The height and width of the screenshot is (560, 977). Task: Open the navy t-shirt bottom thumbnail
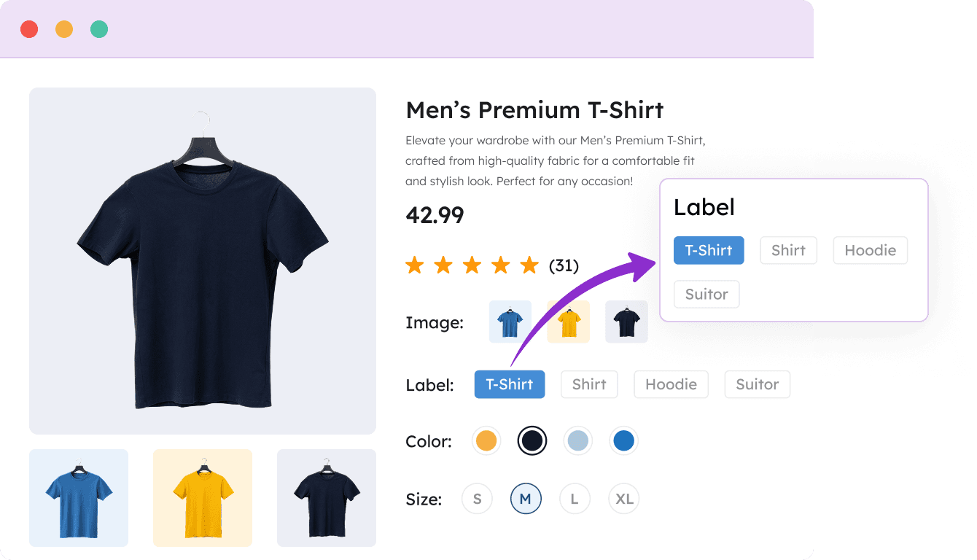[x=327, y=497]
